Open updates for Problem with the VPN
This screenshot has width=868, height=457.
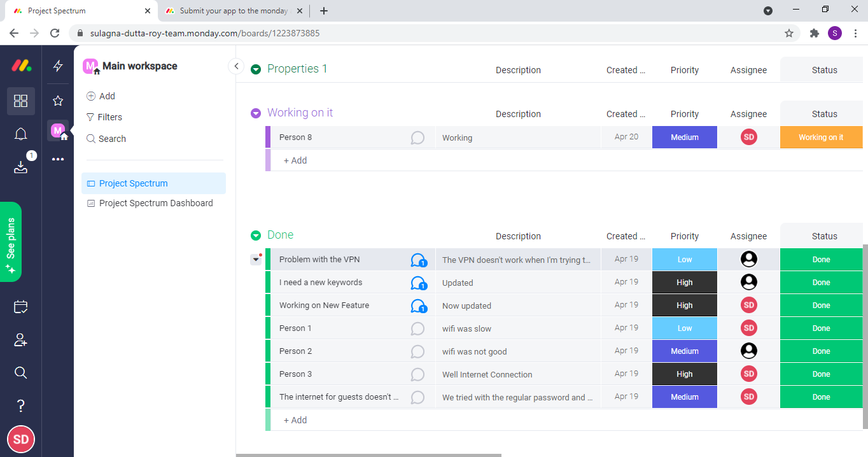[x=418, y=259]
